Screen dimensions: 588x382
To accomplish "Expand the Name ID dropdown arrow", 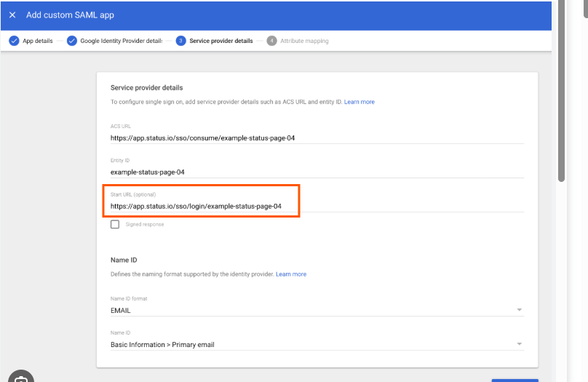I will coord(519,344).
